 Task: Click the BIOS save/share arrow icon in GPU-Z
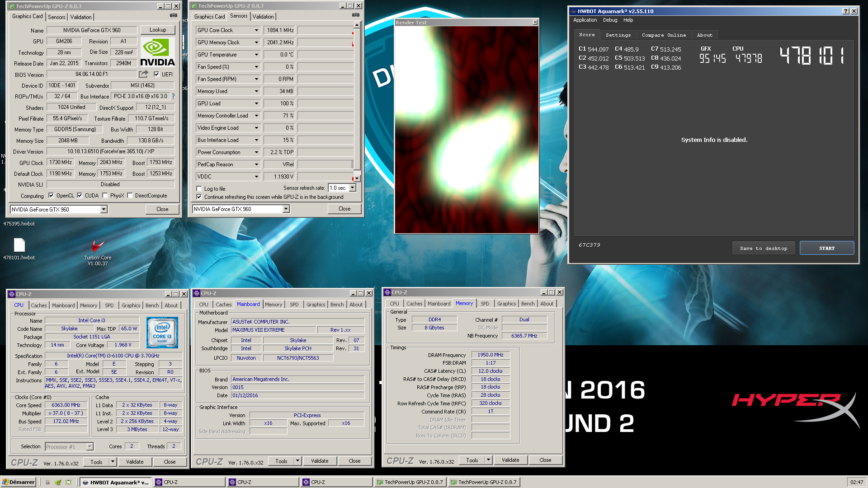pyautogui.click(x=143, y=74)
